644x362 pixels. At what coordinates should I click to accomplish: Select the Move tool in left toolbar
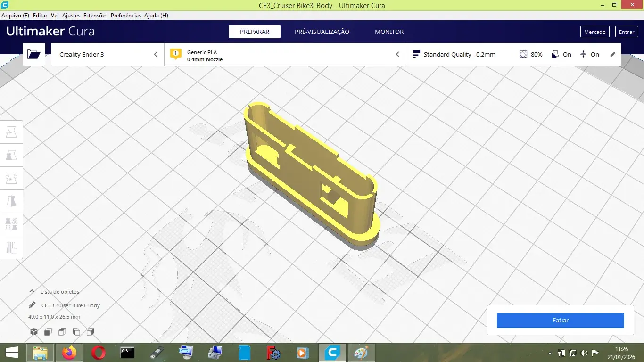[x=11, y=132]
